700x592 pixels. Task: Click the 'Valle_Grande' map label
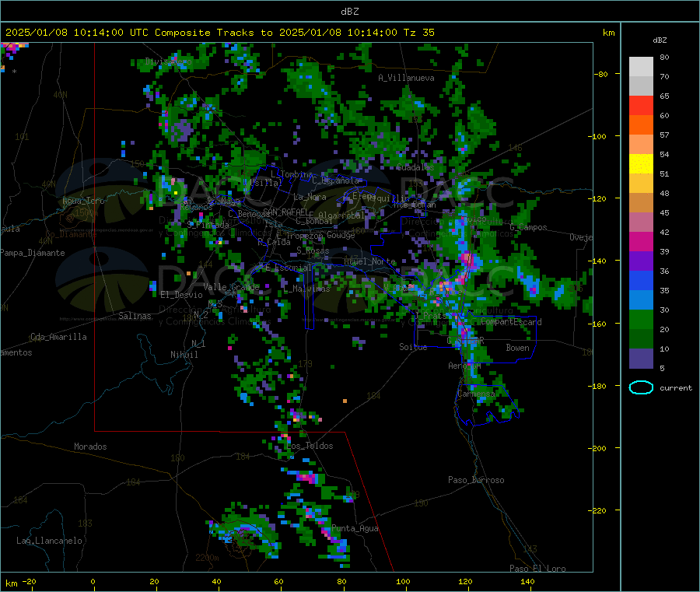coord(231,287)
